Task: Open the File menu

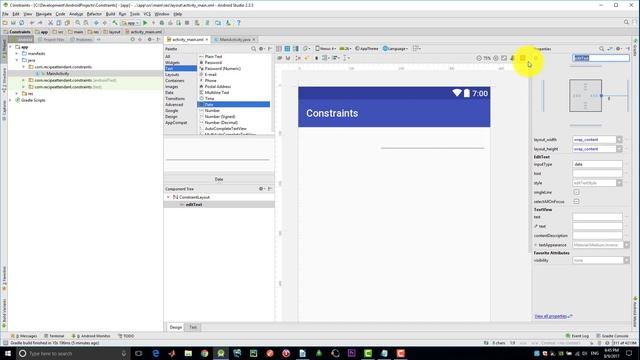Action: (5, 14)
